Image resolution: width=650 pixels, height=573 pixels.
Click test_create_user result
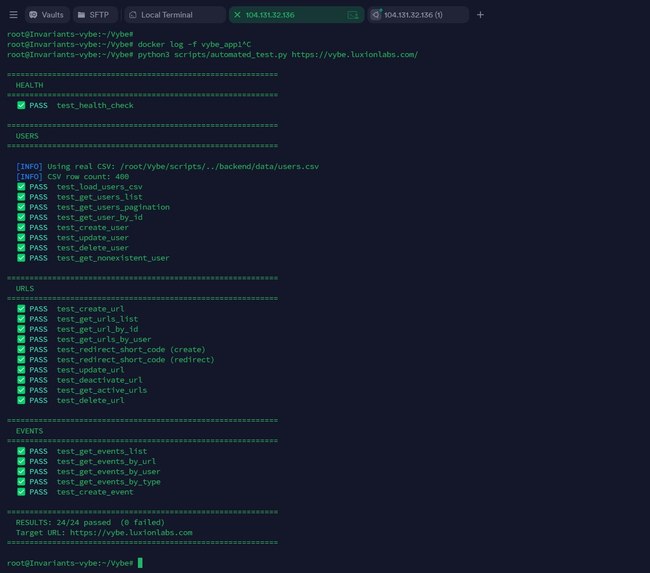(x=73, y=227)
